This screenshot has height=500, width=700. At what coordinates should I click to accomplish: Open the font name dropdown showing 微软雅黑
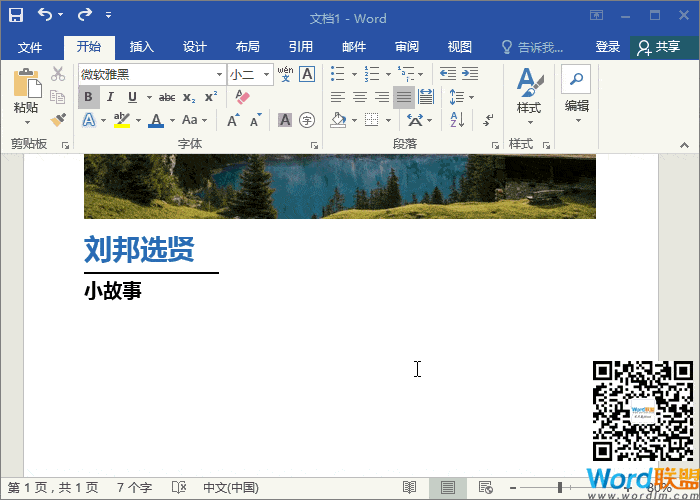pos(219,74)
